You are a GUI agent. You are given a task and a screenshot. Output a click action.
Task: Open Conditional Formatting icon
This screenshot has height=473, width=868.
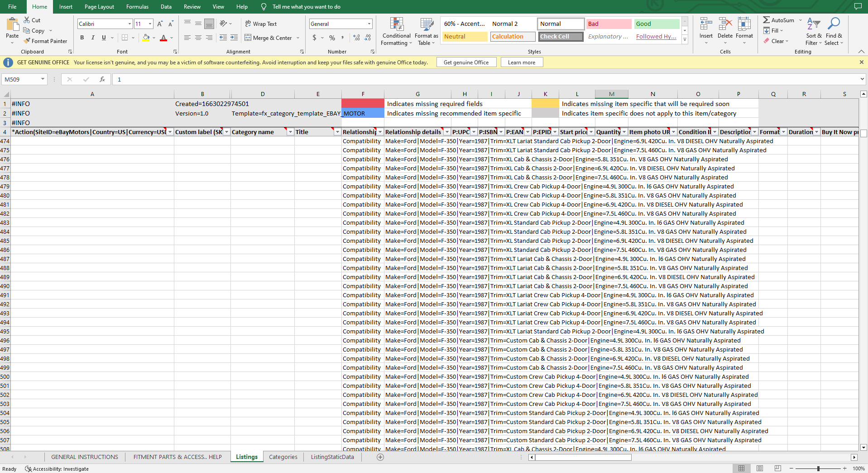(397, 24)
